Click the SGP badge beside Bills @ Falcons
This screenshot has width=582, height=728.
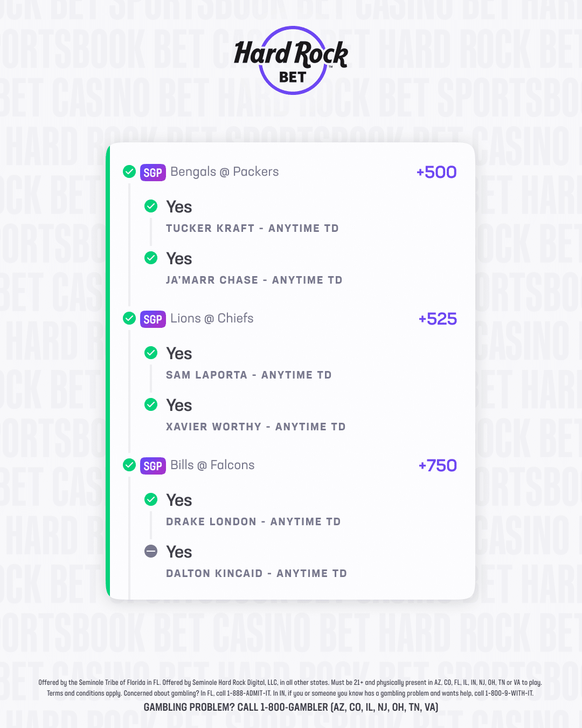coord(153,466)
